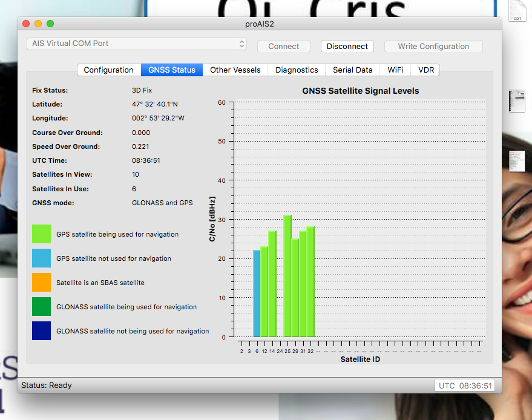This screenshot has height=420, width=532.
Task: Switch to the WiFi tab
Action: click(395, 70)
